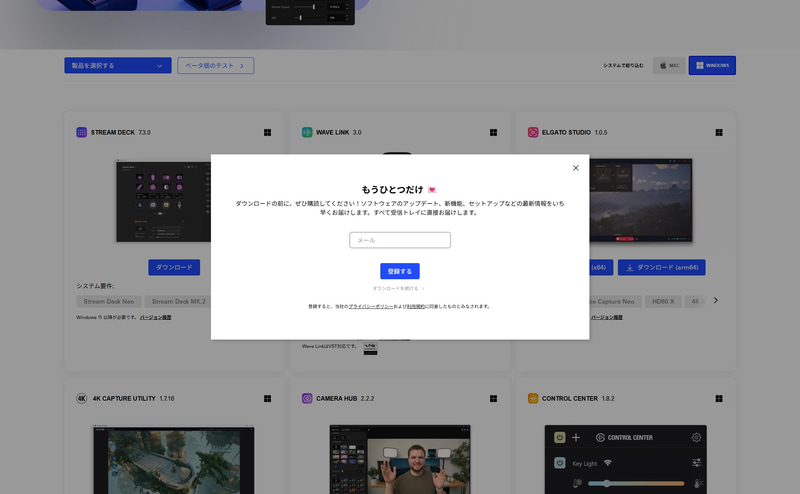Click Windows logo on Elgato Studio card
This screenshot has width=800, height=494.
719,133
